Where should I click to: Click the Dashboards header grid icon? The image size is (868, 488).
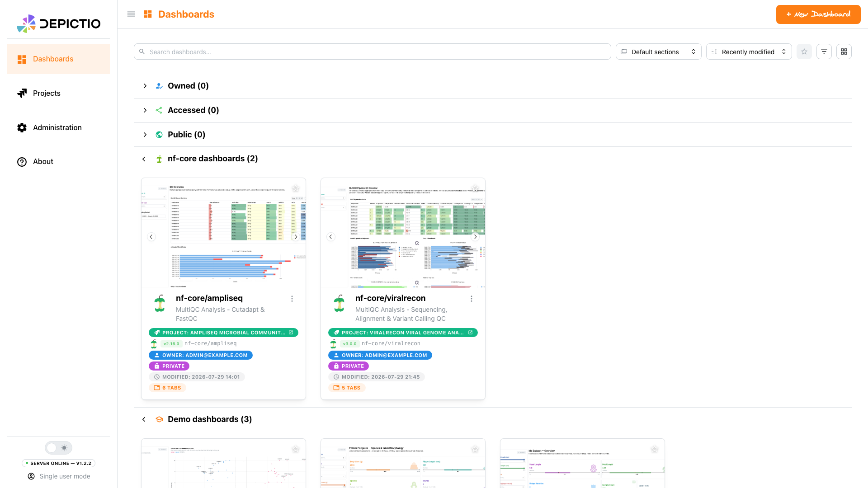[148, 14]
